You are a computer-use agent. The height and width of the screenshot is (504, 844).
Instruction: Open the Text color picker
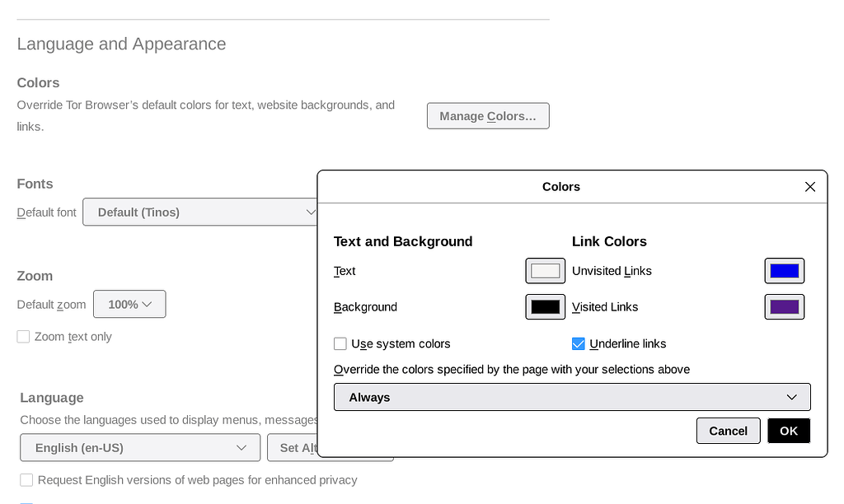(x=545, y=270)
